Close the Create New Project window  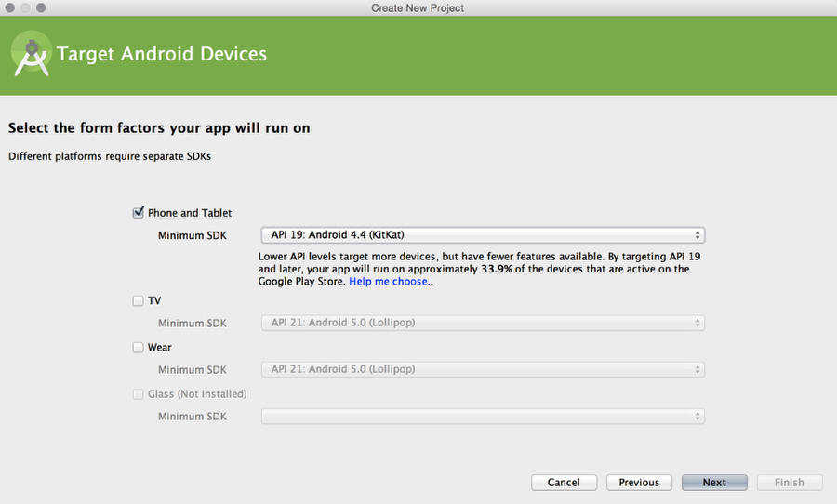pyautogui.click(x=9, y=7)
